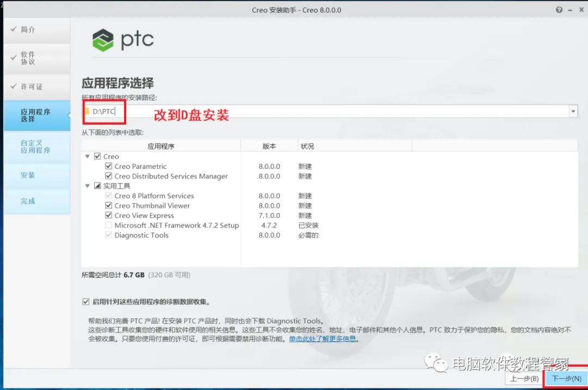Click version 7.1.0.0 cell
This screenshot has height=390, width=588.
point(269,215)
